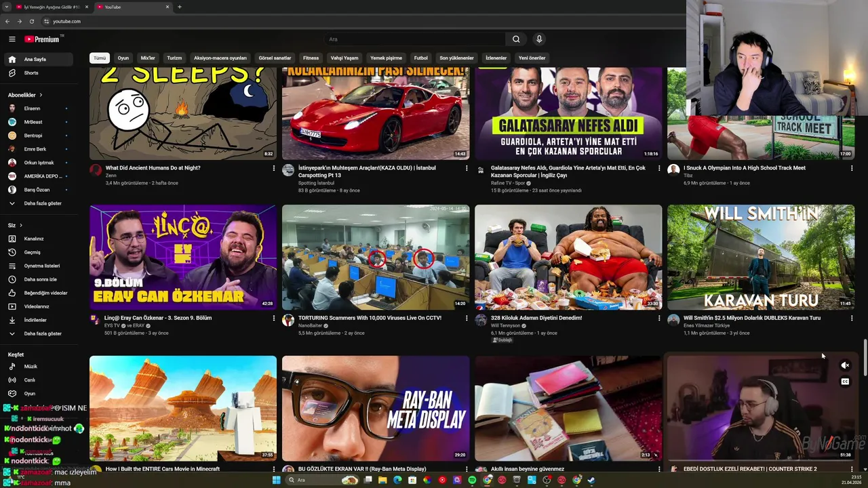Open the NanoBaiter channel avatar
Viewport: 868px width, 488px height.
(288, 320)
